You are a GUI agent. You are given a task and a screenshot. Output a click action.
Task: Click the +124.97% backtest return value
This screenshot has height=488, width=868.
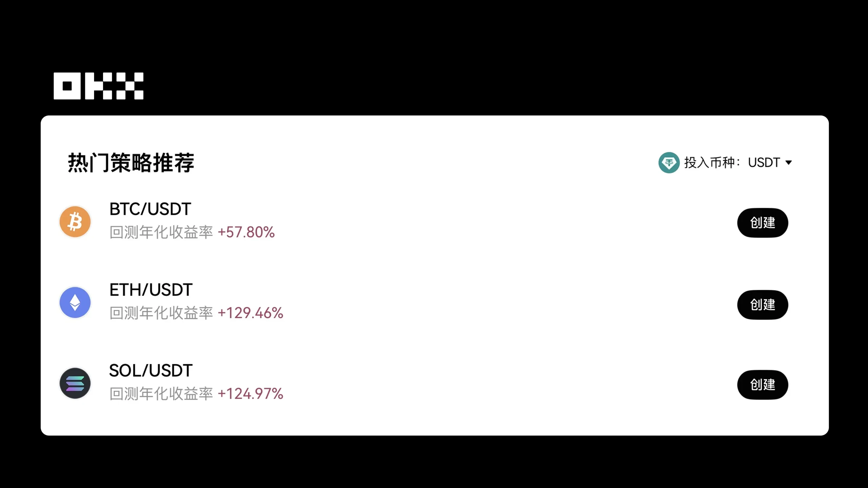tap(250, 394)
